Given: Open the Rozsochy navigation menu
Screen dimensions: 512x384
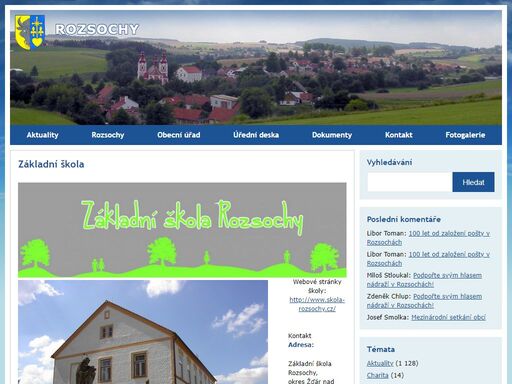Looking at the screenshot, I should (108, 135).
